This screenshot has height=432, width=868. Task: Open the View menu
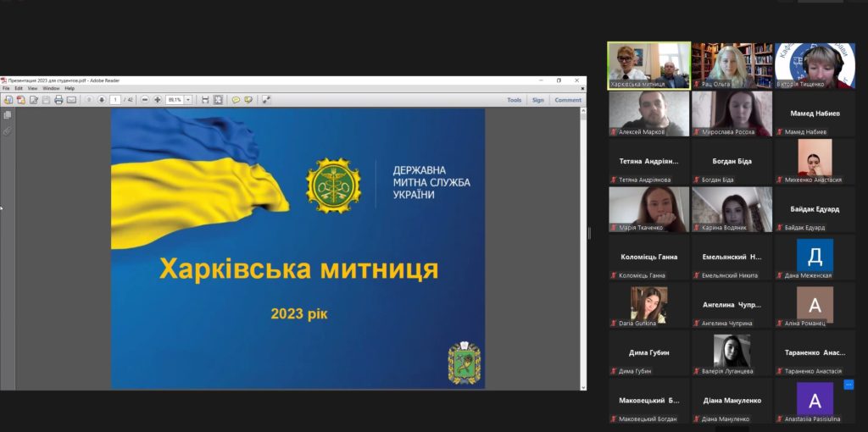pyautogui.click(x=33, y=88)
